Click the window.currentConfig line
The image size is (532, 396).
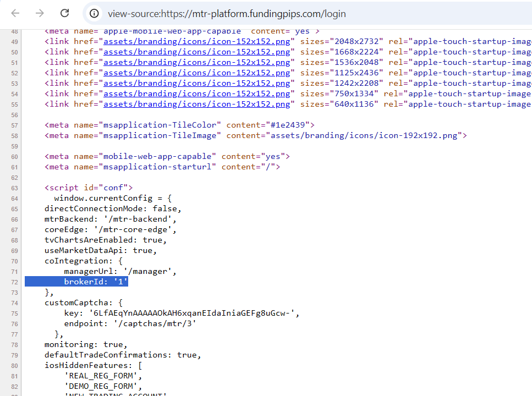click(x=113, y=198)
